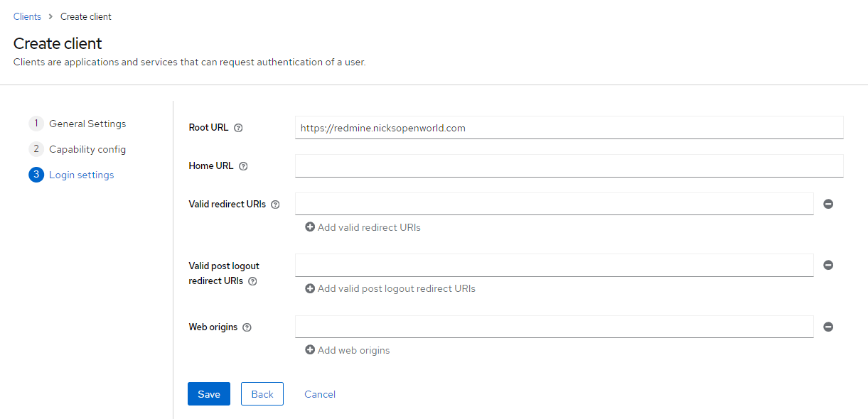Click the plus icon to add web origins

coord(310,349)
